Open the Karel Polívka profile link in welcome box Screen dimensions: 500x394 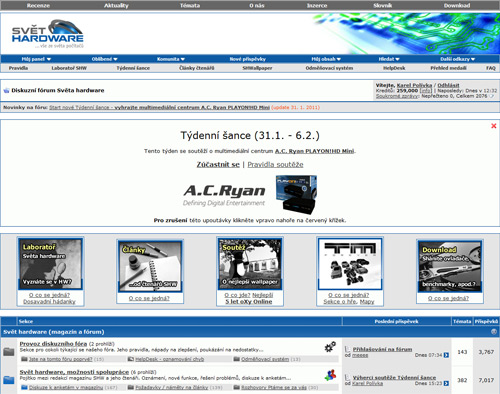click(414, 85)
